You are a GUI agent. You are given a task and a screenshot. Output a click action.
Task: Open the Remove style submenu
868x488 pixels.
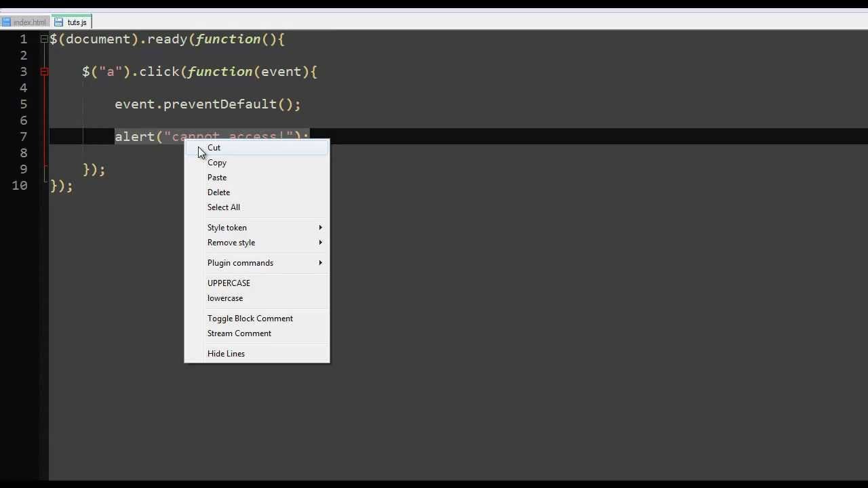point(257,243)
